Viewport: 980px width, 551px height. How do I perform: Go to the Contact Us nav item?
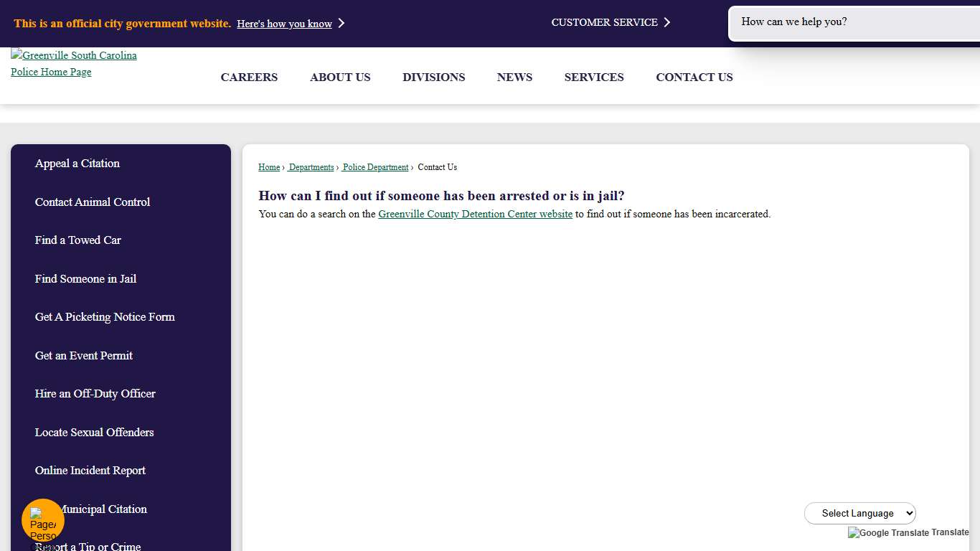(694, 77)
